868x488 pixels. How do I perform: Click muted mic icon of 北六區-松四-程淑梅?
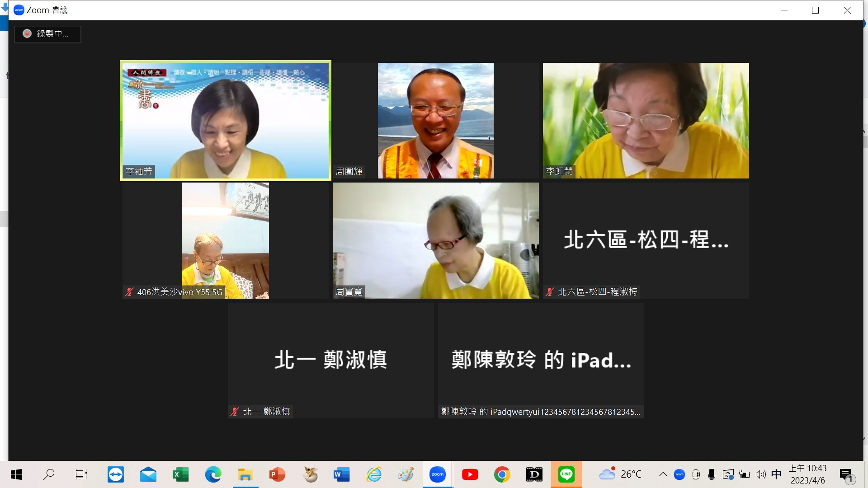coord(550,292)
